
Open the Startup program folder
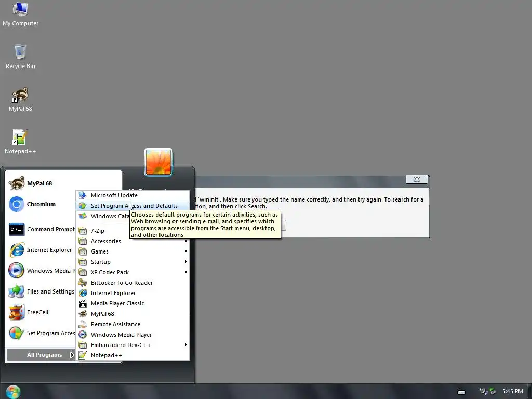pos(132,262)
